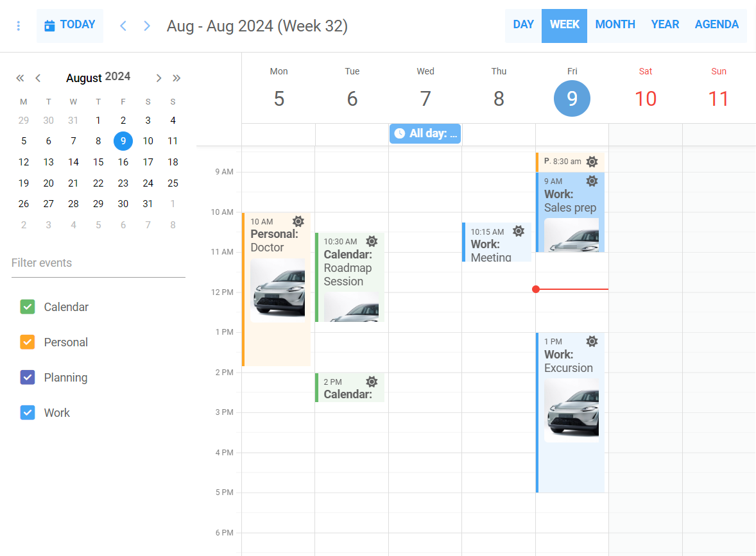The image size is (756, 556).
Task: Switch to the Month view
Action: coord(615,25)
